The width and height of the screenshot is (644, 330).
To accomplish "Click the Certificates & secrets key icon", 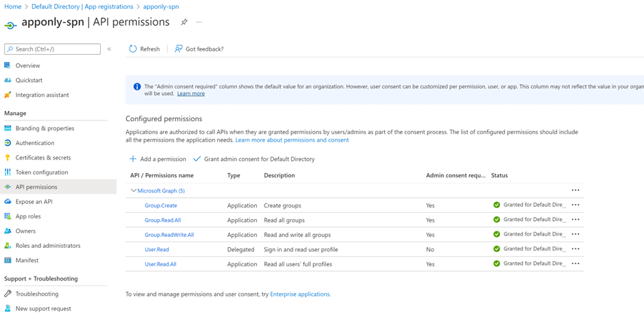I will 8,157.
